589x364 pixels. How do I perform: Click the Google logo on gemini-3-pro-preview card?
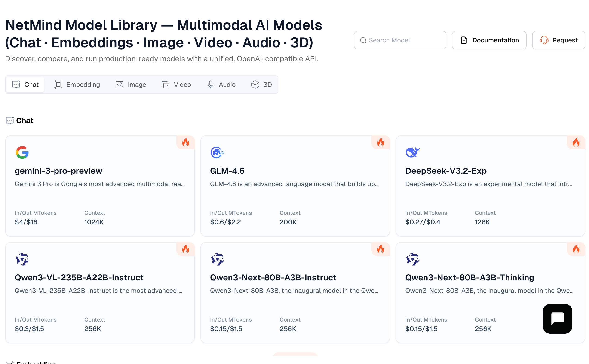click(22, 152)
